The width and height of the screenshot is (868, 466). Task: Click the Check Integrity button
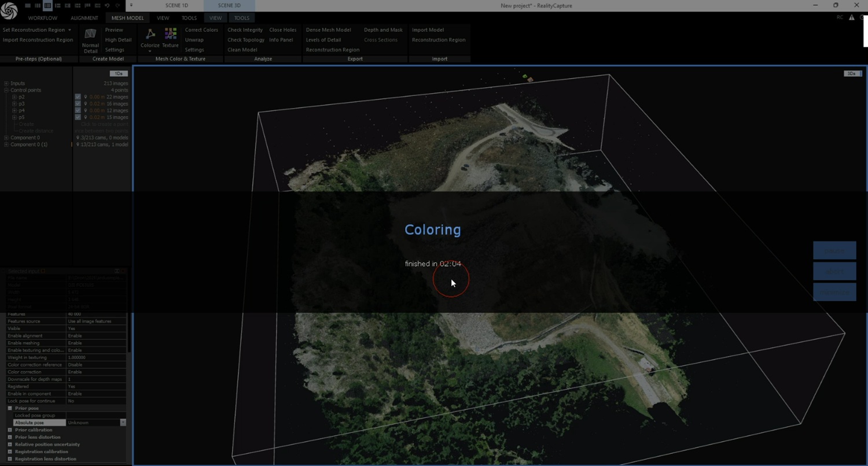pyautogui.click(x=245, y=30)
